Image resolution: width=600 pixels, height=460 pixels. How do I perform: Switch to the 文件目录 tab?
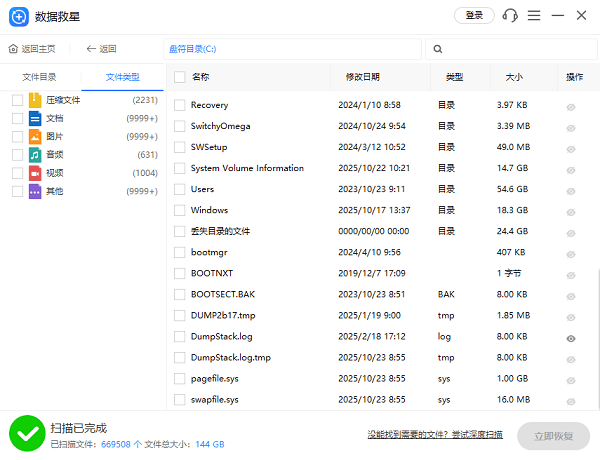40,77
